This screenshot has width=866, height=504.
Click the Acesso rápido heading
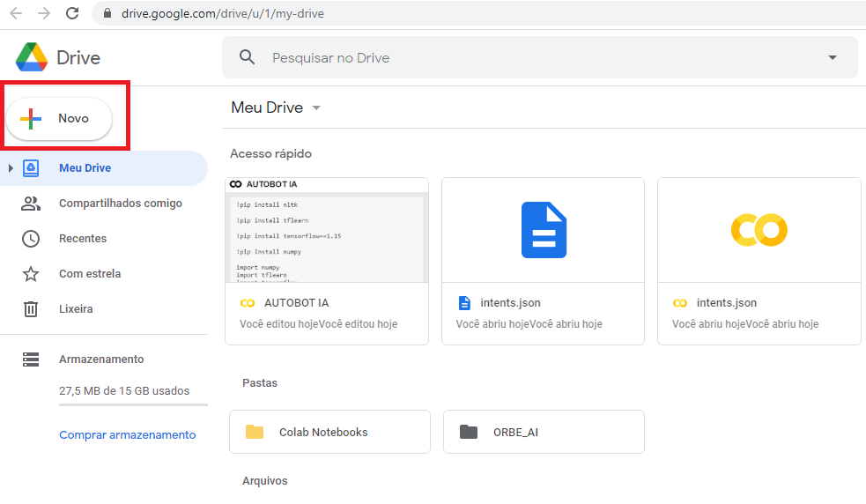270,153
